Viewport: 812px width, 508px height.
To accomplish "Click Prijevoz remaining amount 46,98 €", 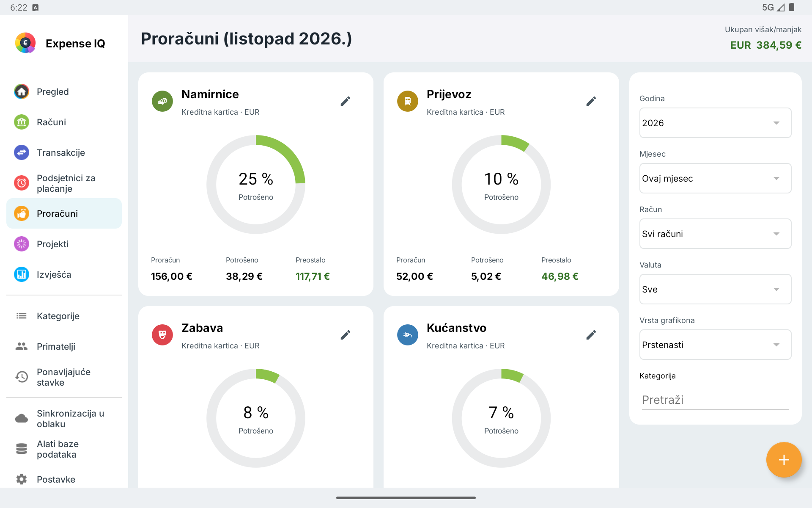I will coord(560,276).
